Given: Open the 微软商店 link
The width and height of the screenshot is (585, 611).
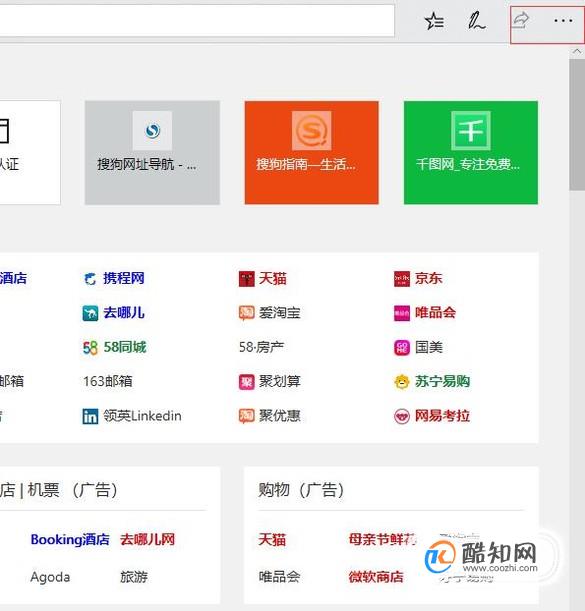Looking at the screenshot, I should pos(376,577).
